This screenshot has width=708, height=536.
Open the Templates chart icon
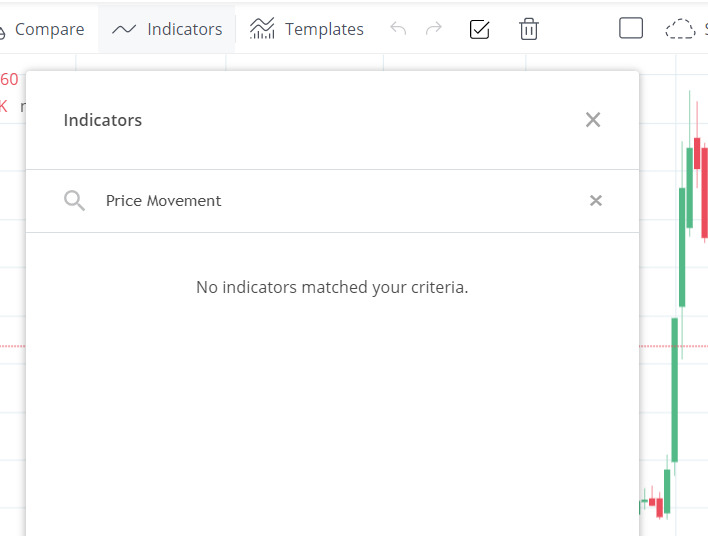[262, 28]
